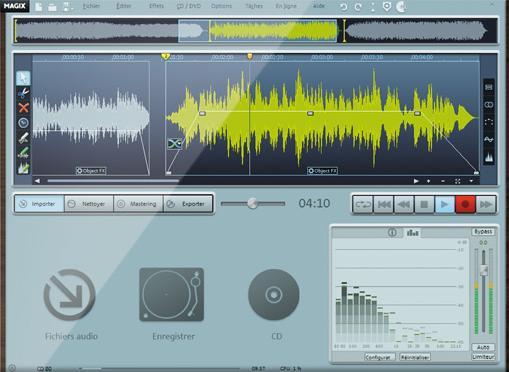The width and height of the screenshot is (509, 372).
Task: Click the Réinitialiser button
Action: pos(415,357)
